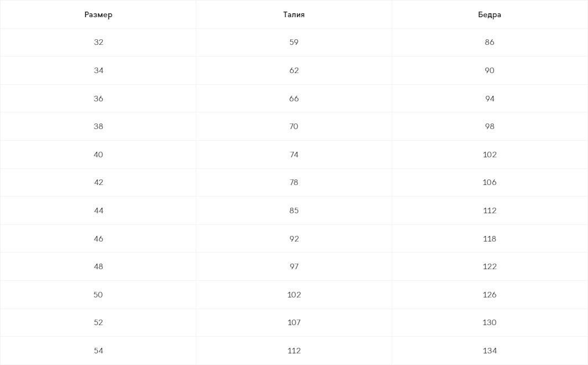588x365 pixels.
Task: Click waist value 112 in size 54 row
Action: (294, 351)
